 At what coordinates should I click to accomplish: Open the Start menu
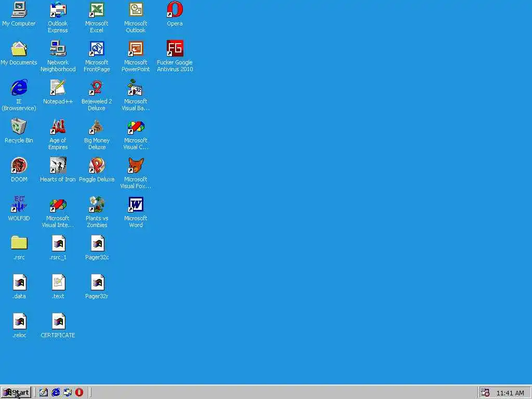[x=16, y=393]
